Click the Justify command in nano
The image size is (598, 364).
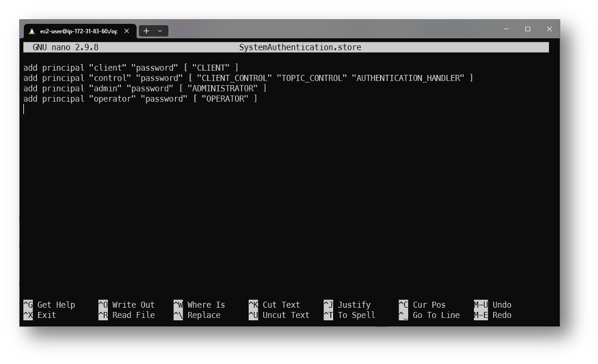pos(355,305)
